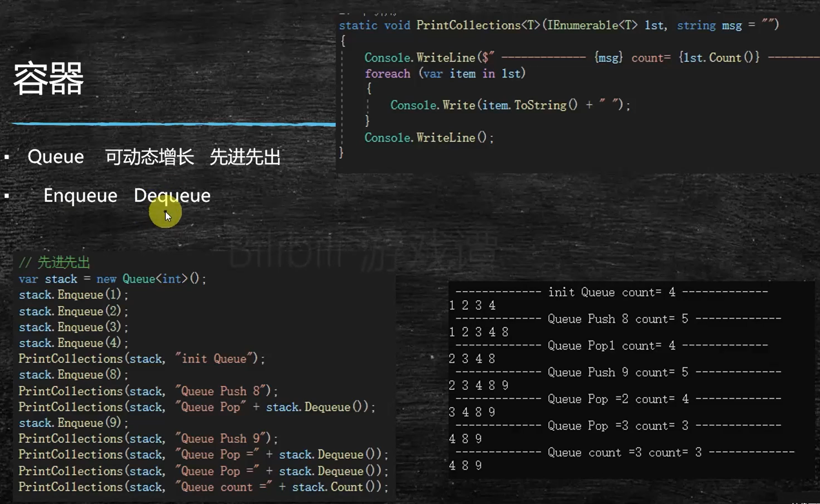
Task: Click output header 'Queue Push 9 count= 5'
Action: 618,372
